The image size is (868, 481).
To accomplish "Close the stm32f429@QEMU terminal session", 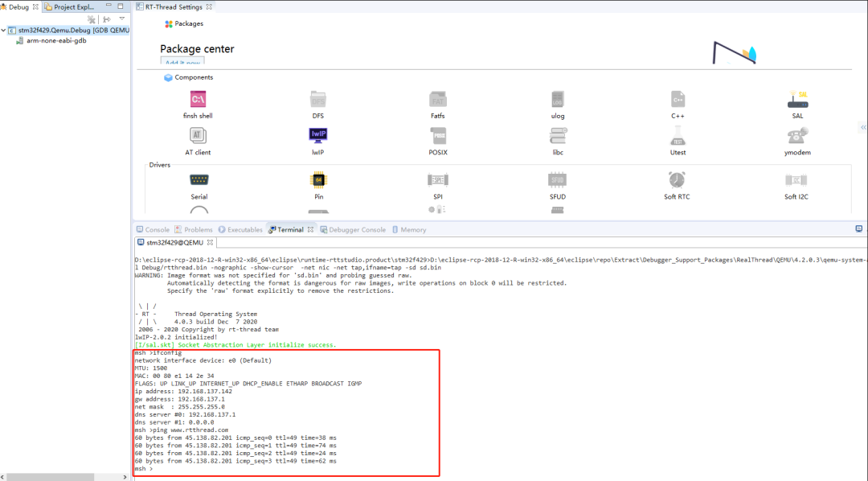I will [x=210, y=242].
